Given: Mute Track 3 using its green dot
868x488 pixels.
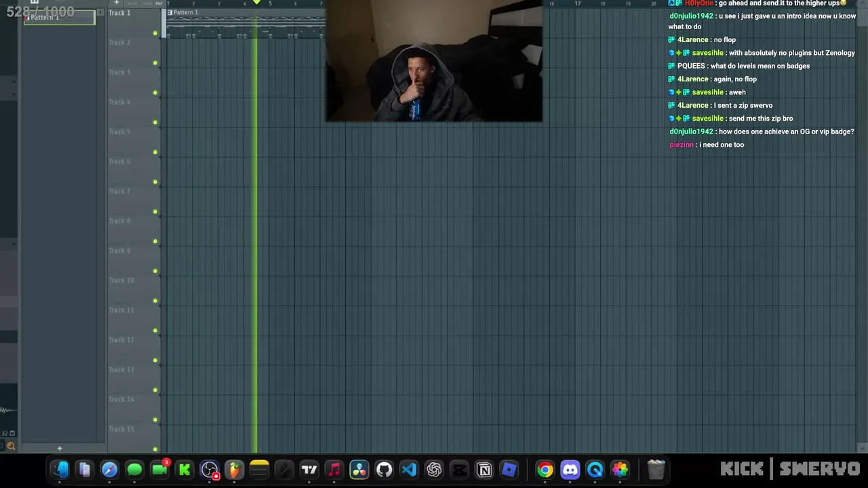Looking at the screenshot, I should (155, 93).
